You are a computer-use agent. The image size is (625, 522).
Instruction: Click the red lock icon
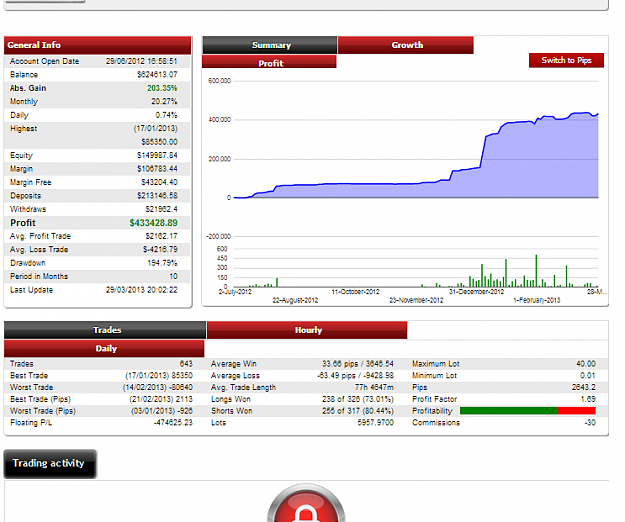point(306,504)
